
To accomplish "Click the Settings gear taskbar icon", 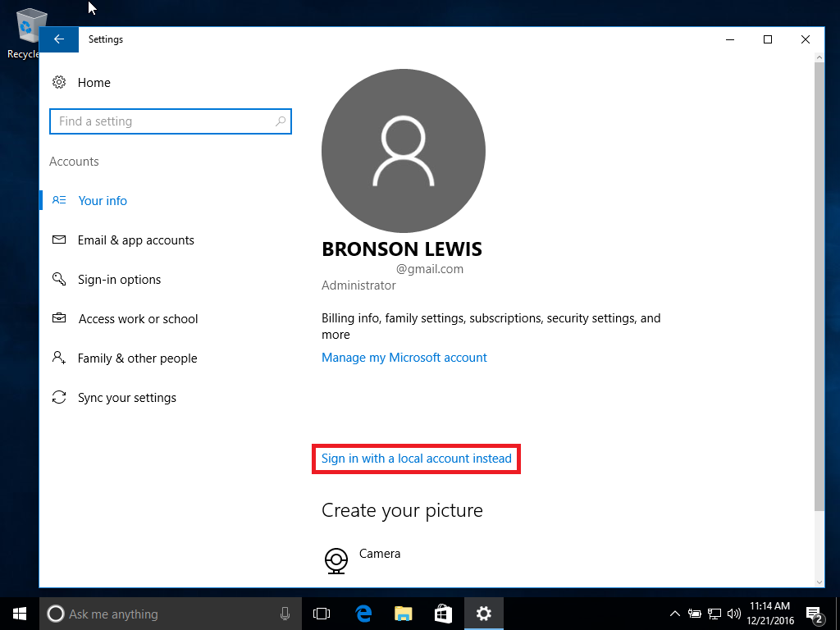I will pyautogui.click(x=484, y=614).
